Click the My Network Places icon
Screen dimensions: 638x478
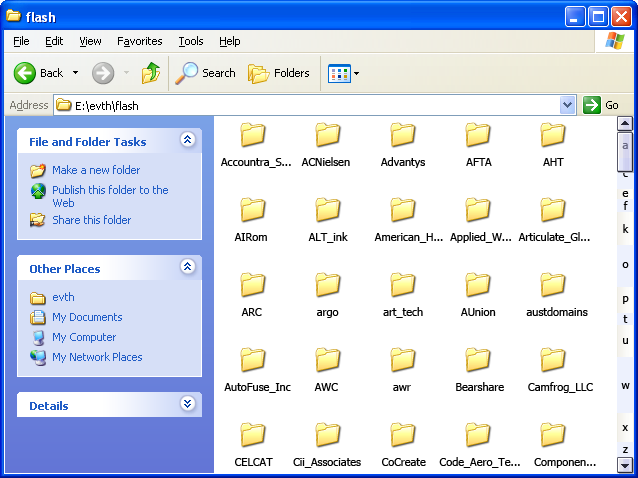pyautogui.click(x=38, y=357)
